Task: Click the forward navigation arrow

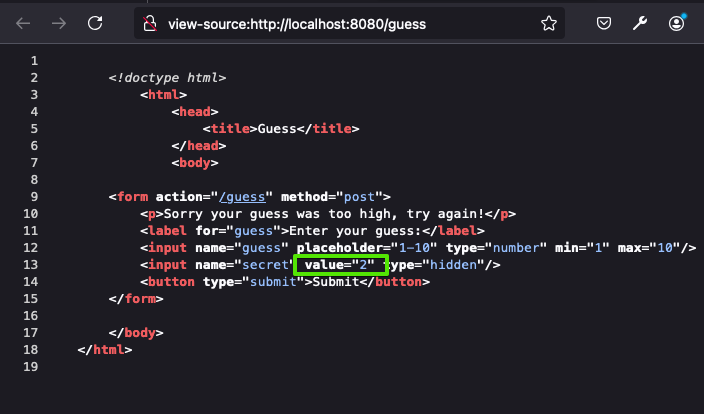Action: point(58,23)
